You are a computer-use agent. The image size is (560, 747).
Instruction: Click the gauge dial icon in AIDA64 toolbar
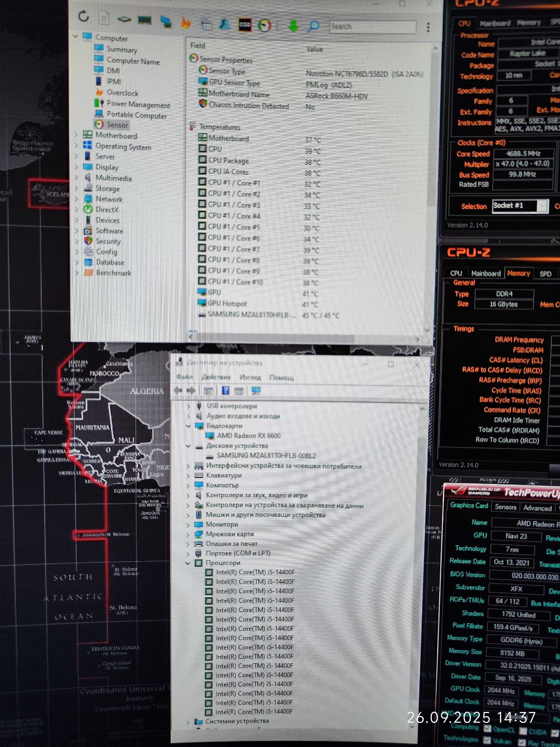coord(265,25)
